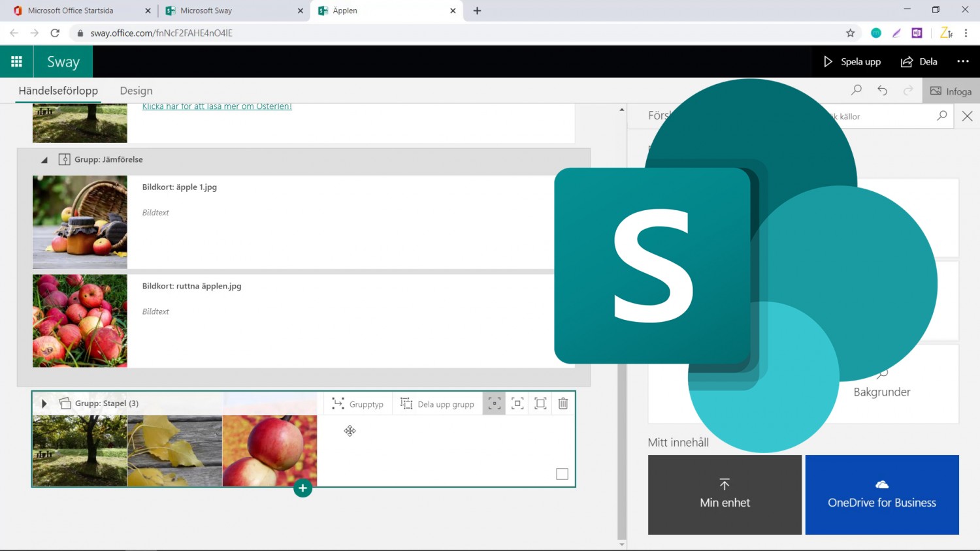Viewport: 980px width, 551px height.
Task: Click the storyline scrollbar up arrow
Action: click(621, 110)
